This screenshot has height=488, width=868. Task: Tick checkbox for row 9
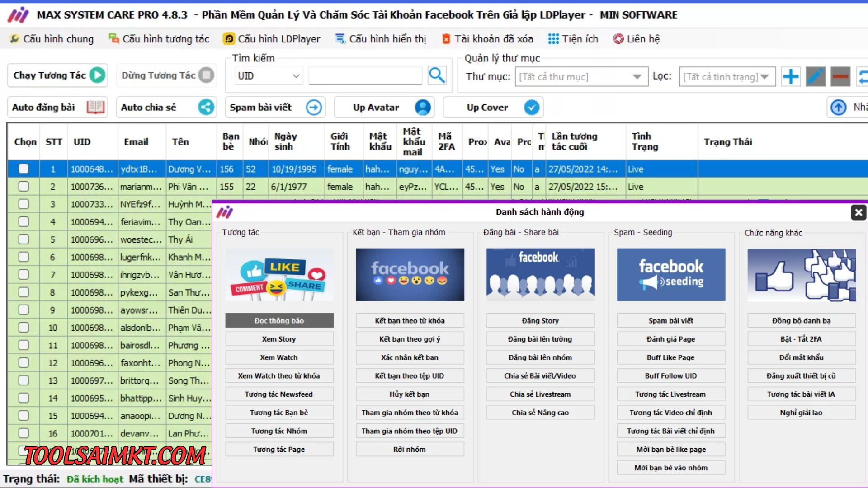pos(24,310)
